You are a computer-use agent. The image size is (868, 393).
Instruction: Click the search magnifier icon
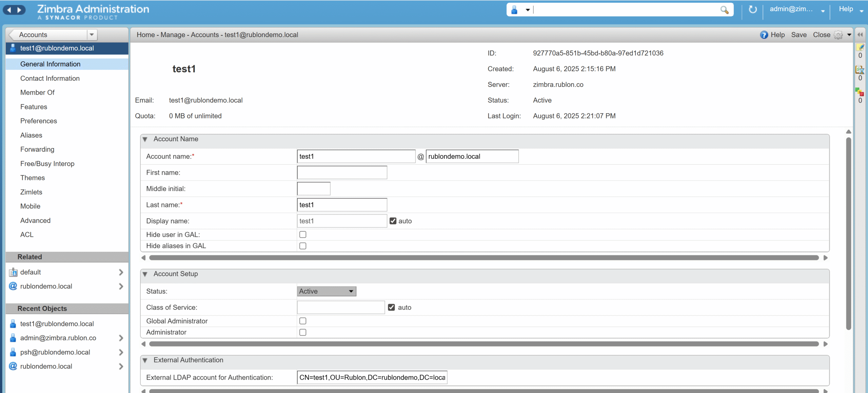click(x=724, y=10)
